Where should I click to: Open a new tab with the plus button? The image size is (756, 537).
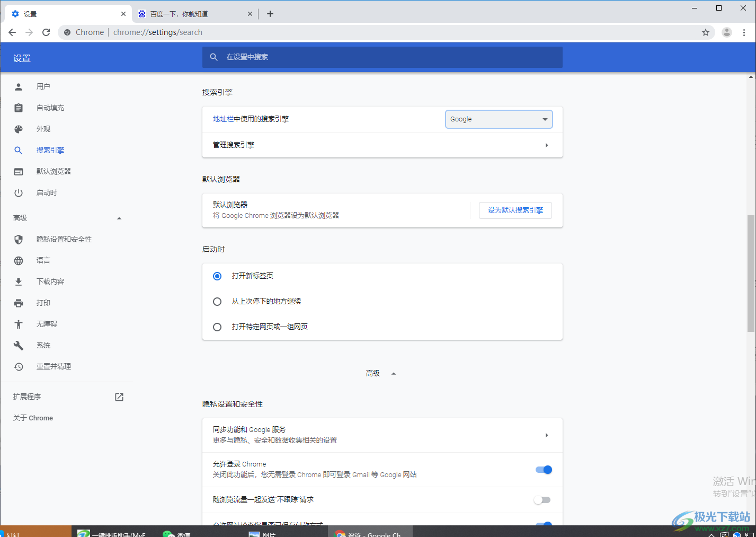point(270,14)
